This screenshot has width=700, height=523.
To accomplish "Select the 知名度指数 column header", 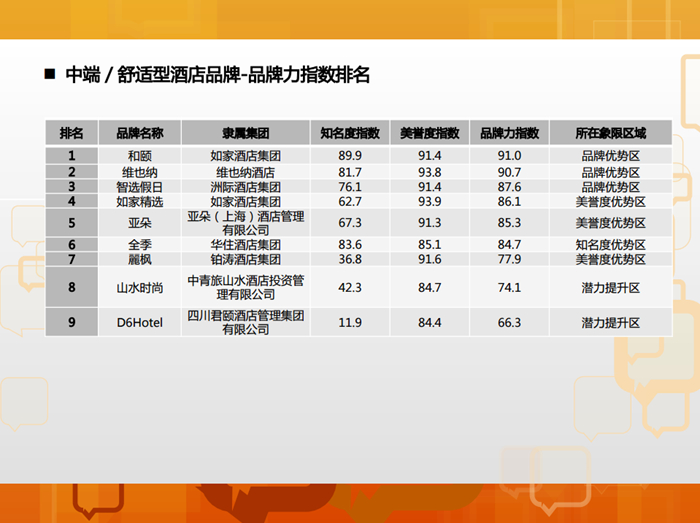I will click(x=350, y=133).
